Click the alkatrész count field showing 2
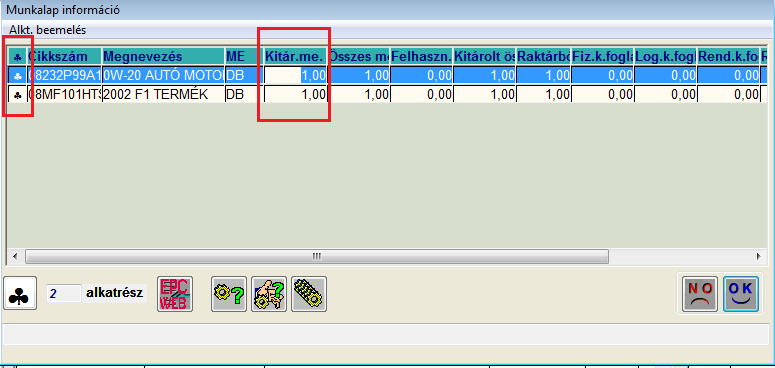 click(63, 293)
